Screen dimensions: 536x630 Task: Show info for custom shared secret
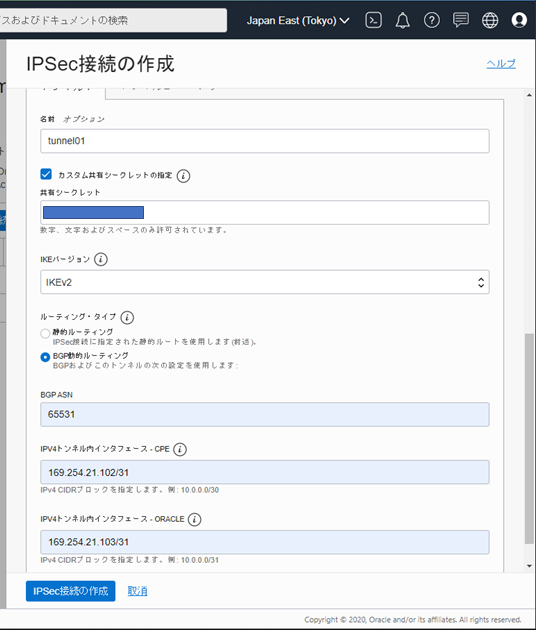click(183, 176)
